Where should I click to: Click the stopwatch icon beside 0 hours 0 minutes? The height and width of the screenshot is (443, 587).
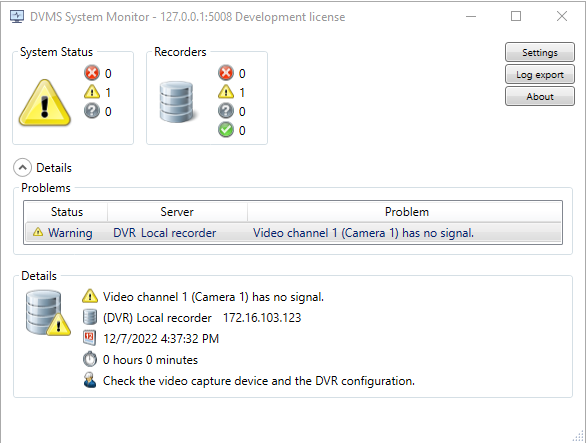(x=89, y=359)
